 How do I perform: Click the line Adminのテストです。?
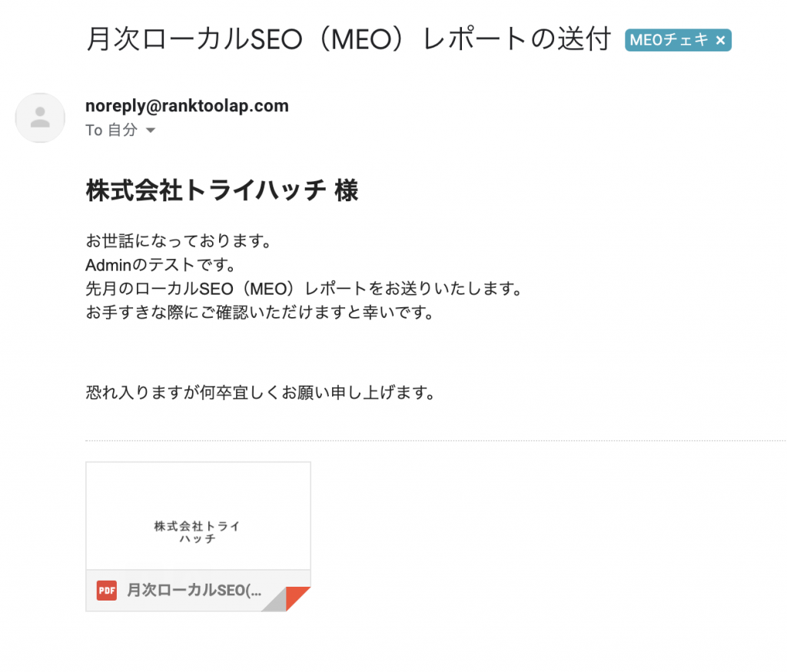coord(161,265)
